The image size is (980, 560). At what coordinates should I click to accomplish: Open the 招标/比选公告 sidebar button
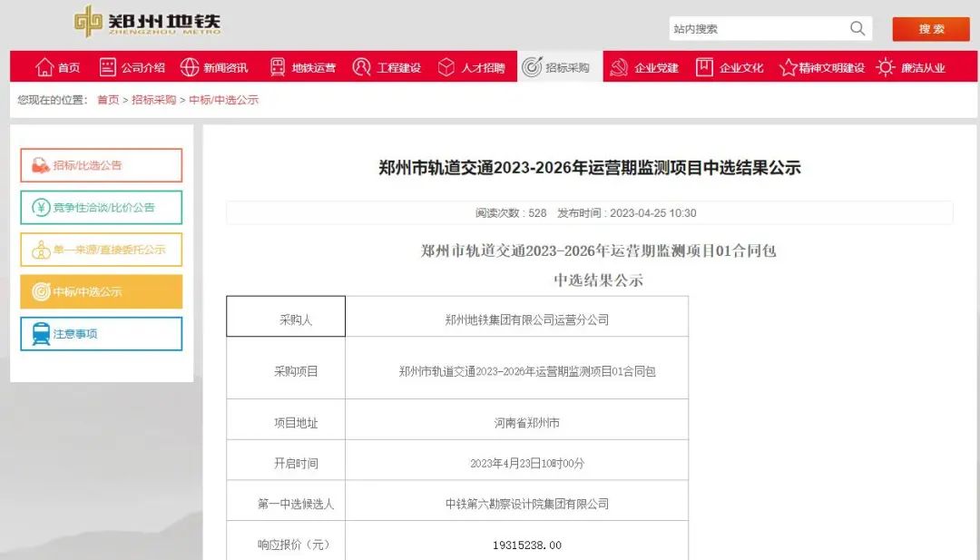[x=102, y=165]
